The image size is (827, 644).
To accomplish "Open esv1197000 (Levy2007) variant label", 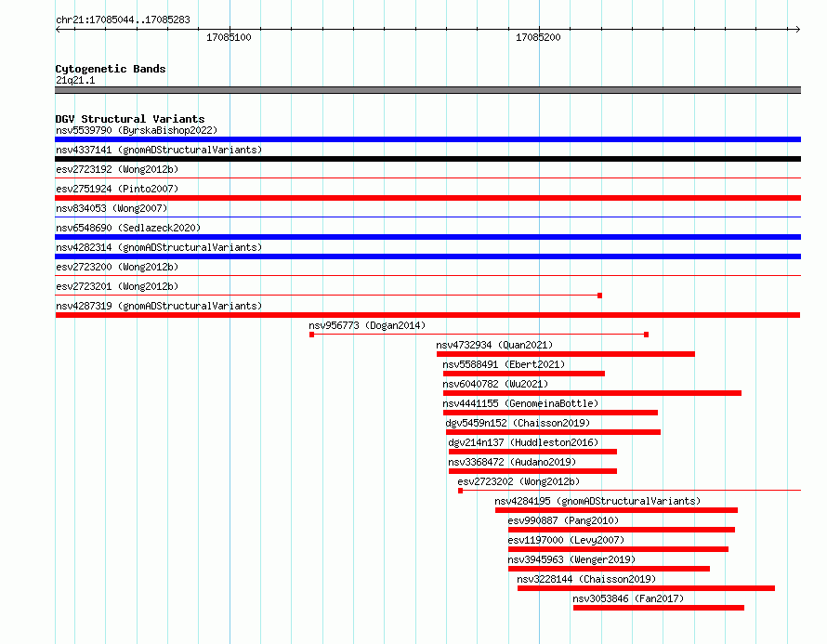I will (x=566, y=540).
